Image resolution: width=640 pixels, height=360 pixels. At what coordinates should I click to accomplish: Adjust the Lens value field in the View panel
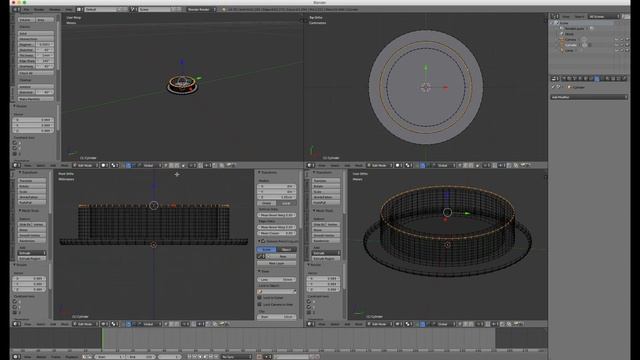(276, 279)
